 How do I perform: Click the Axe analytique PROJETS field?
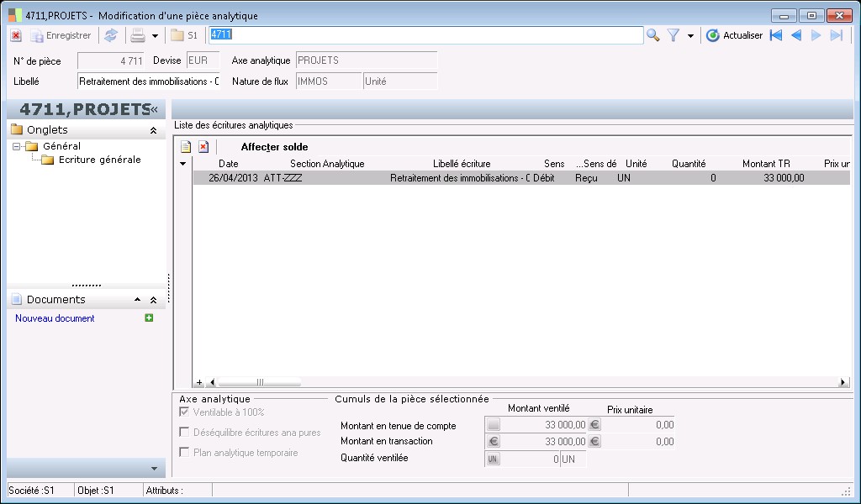(367, 60)
